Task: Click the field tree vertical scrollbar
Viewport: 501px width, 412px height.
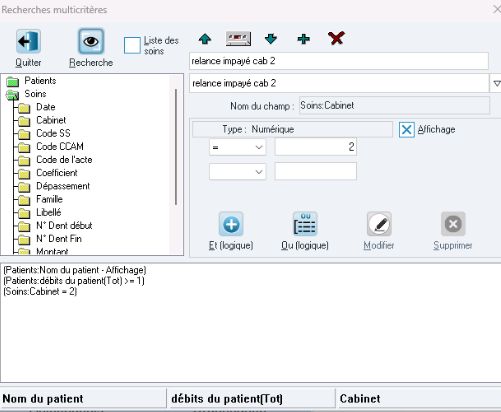Action: pyautogui.click(x=176, y=147)
